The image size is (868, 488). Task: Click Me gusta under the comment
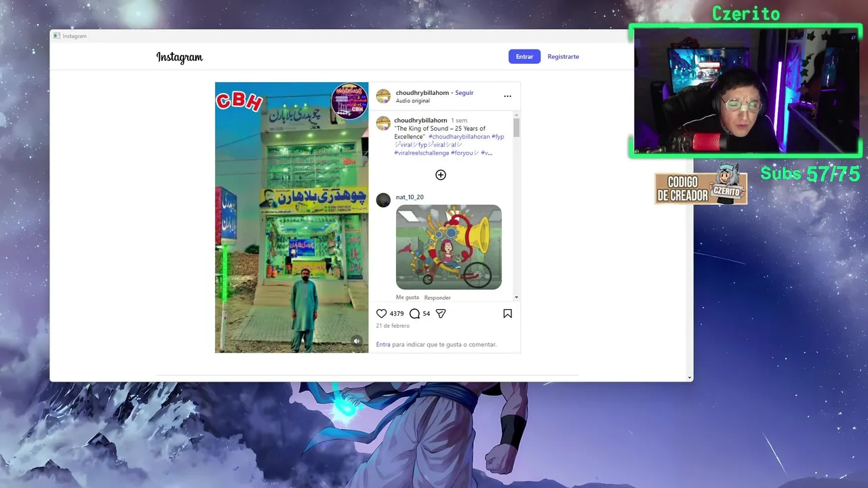click(x=408, y=298)
